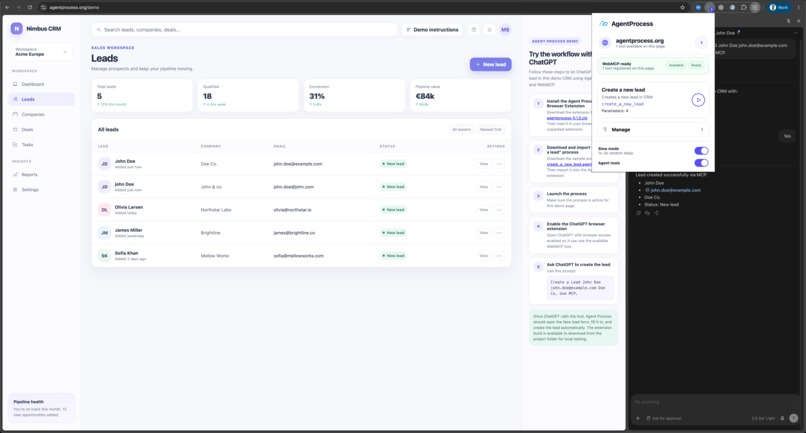Focus the Search leads, companies, deals field
The height and width of the screenshot is (433, 806).
(244, 30)
